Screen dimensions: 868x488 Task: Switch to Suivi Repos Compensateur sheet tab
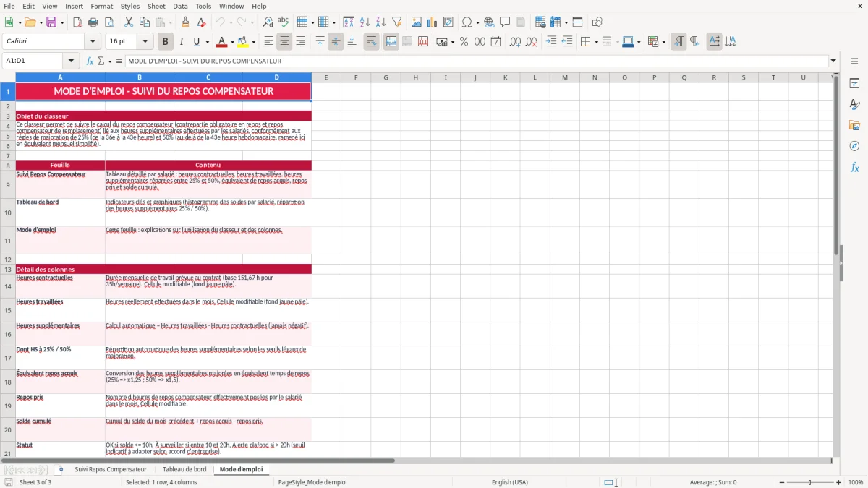(x=111, y=469)
